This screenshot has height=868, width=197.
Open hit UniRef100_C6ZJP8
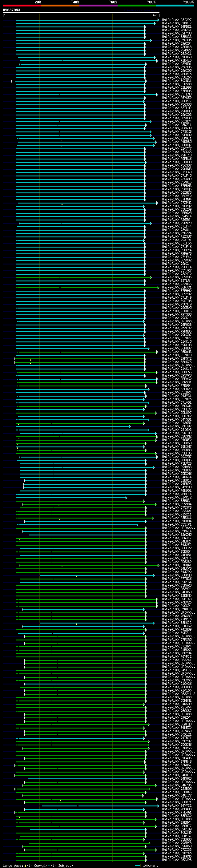[176, 860]
